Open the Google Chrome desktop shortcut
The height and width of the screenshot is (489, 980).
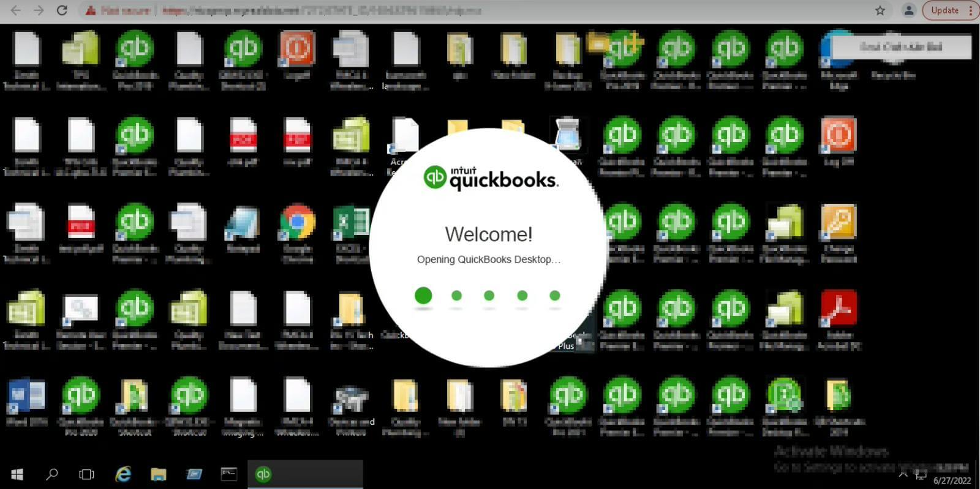(x=298, y=222)
